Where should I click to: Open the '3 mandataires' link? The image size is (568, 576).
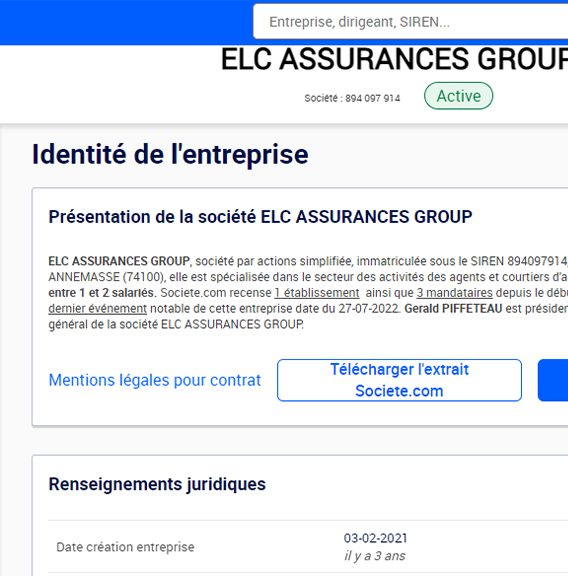click(x=454, y=293)
